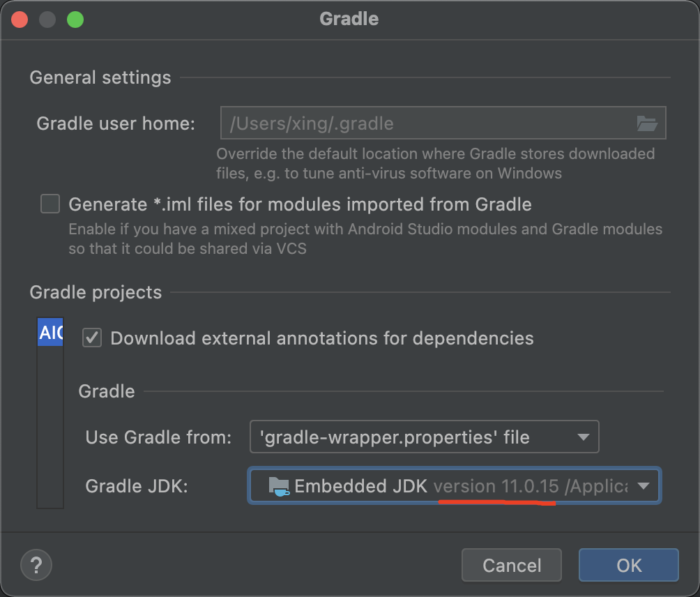Screen dimensions: 700x597
Task: Confirm settings with the OK button
Action: 628,565
